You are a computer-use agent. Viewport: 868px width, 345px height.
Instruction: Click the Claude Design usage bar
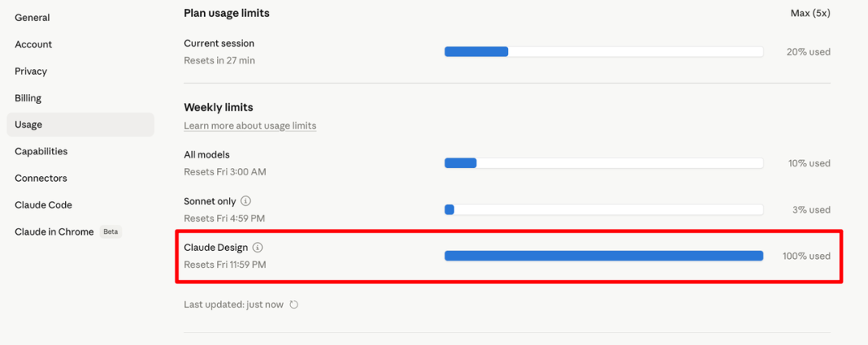coord(604,256)
